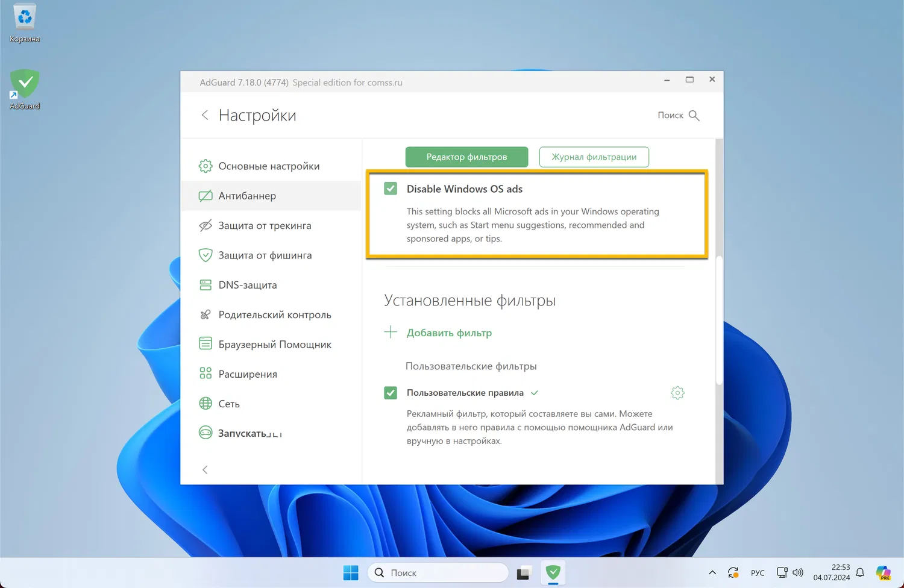Launch Copilot from the taskbar corner
This screenshot has width=904, height=588.
pyautogui.click(x=884, y=573)
